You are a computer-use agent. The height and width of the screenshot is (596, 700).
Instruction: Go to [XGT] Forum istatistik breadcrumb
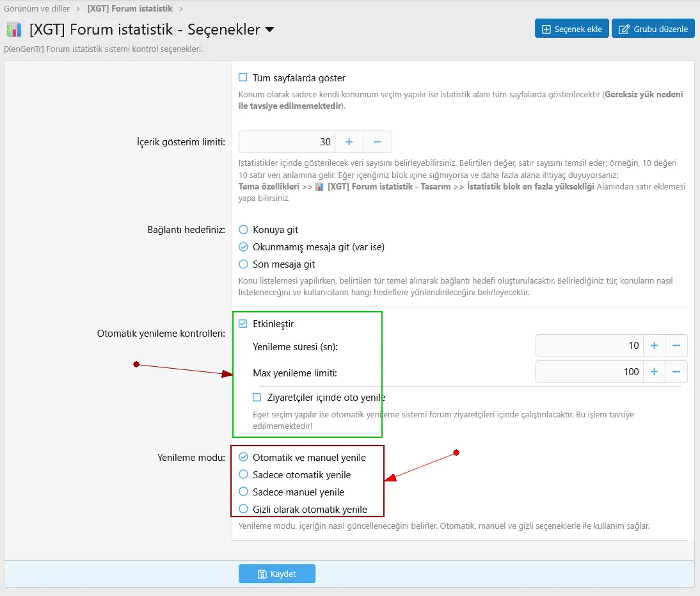tap(130, 9)
